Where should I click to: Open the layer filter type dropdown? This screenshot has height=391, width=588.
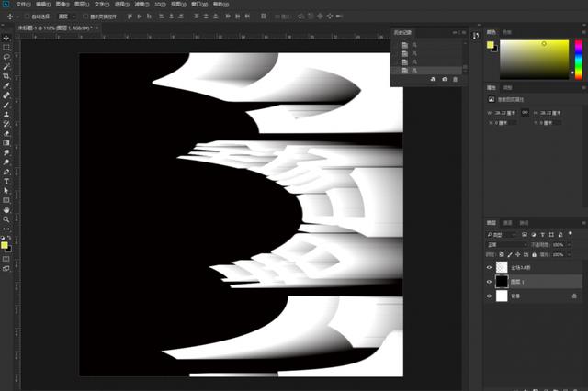[x=507, y=235]
